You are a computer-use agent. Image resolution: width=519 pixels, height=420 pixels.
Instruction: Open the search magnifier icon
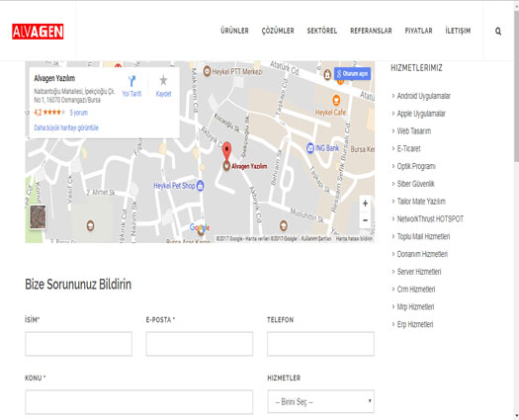tap(498, 31)
